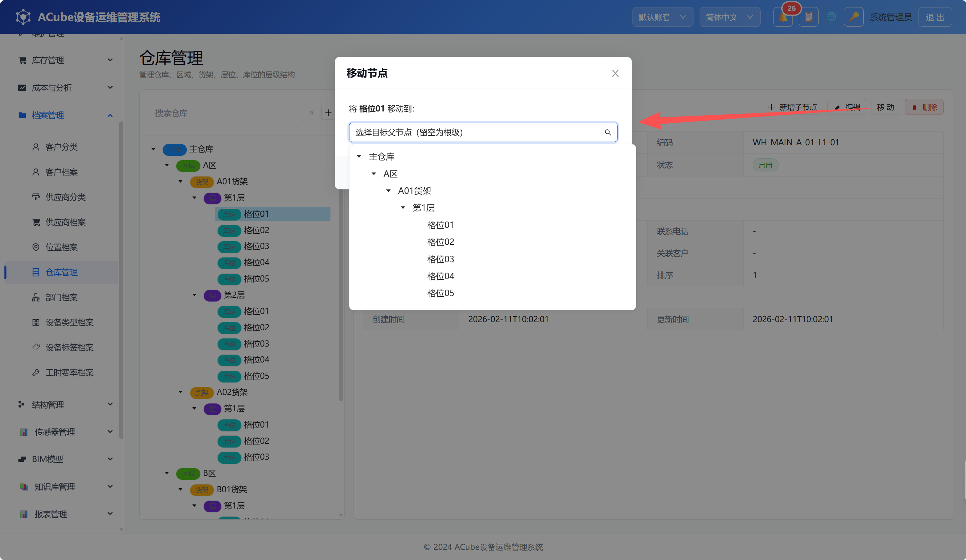Click the search icon in target node field

tap(608, 132)
